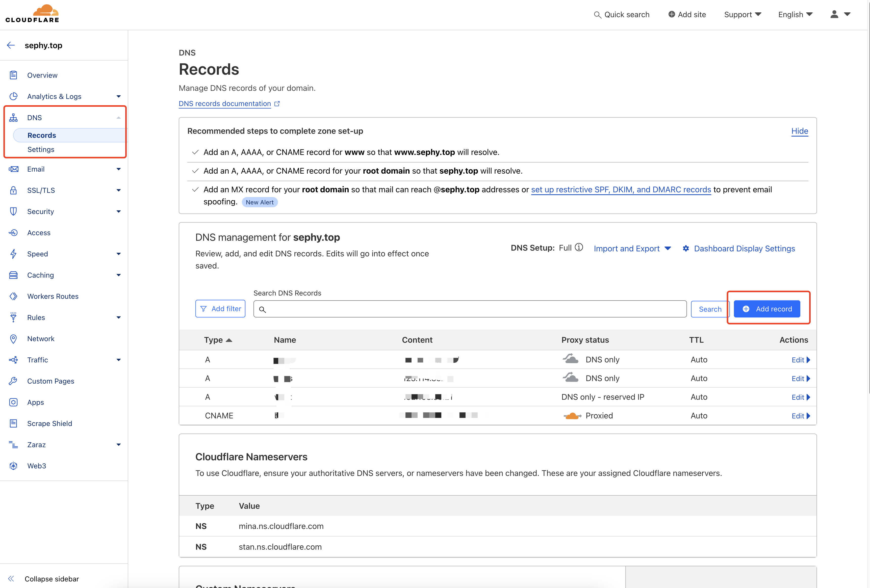Click the Cloudflare logo
The image size is (870, 588).
32,14
